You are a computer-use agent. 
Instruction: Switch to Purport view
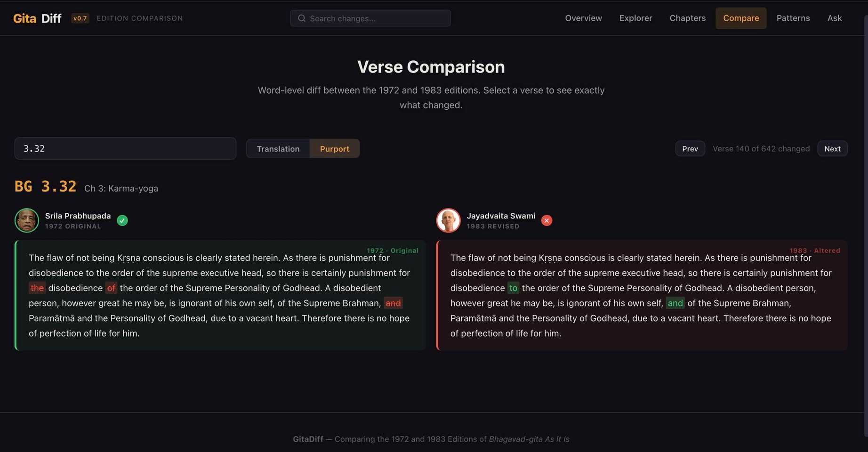point(335,149)
